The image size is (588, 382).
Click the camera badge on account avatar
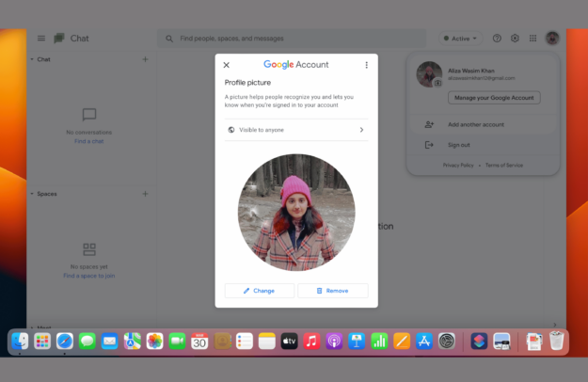pyautogui.click(x=437, y=83)
